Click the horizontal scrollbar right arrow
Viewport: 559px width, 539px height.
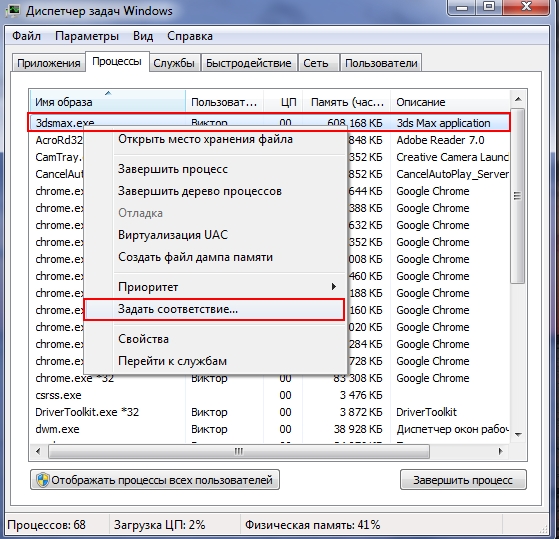coord(500,451)
